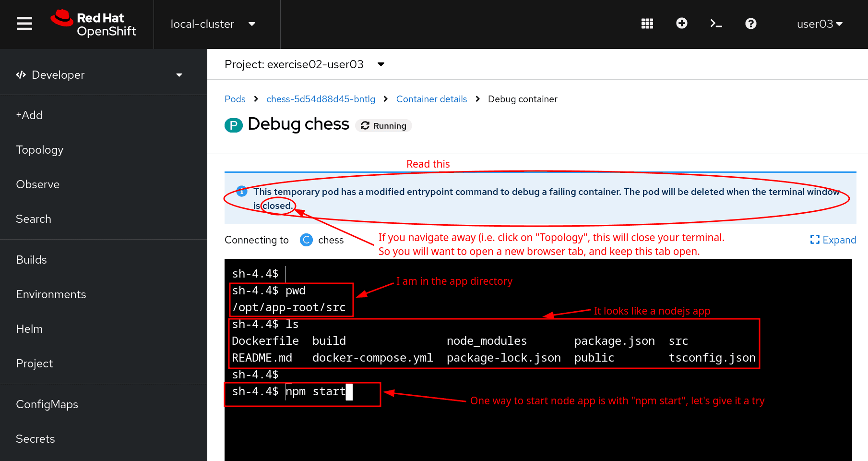The width and height of the screenshot is (868, 461).
Task: Open Search in sidebar
Action: coord(34,219)
